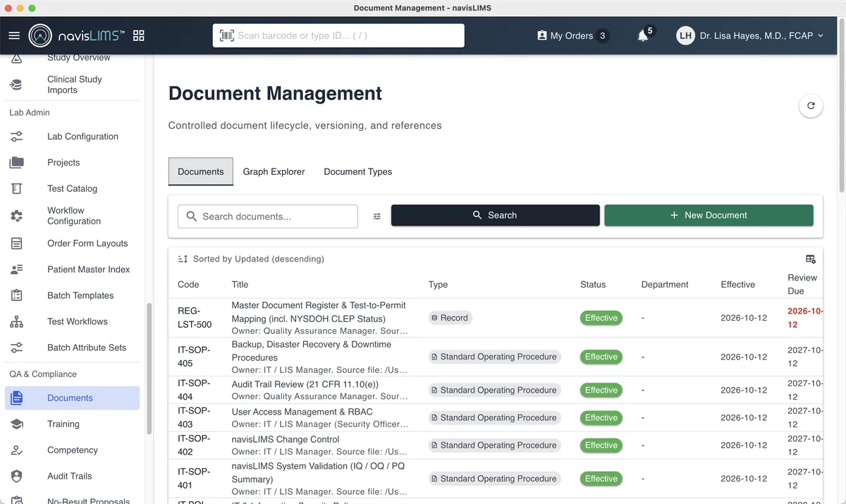Click the LH user avatar
The height and width of the screenshot is (504, 846).
pyautogui.click(x=685, y=35)
